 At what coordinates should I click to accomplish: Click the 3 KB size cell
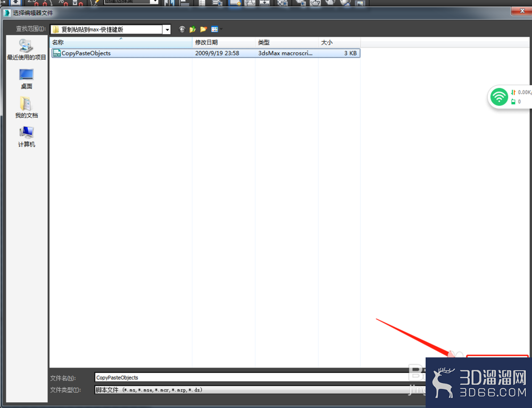click(x=350, y=53)
